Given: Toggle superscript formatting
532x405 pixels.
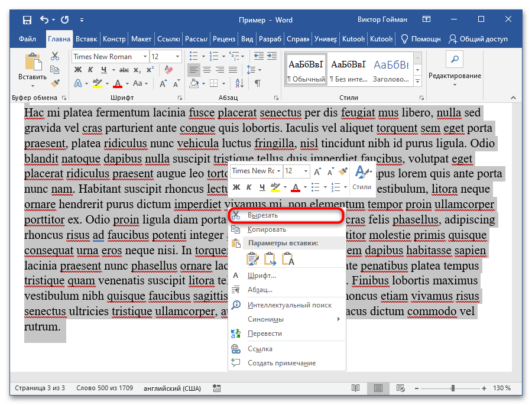Looking at the screenshot, I should pyautogui.click(x=150, y=70).
